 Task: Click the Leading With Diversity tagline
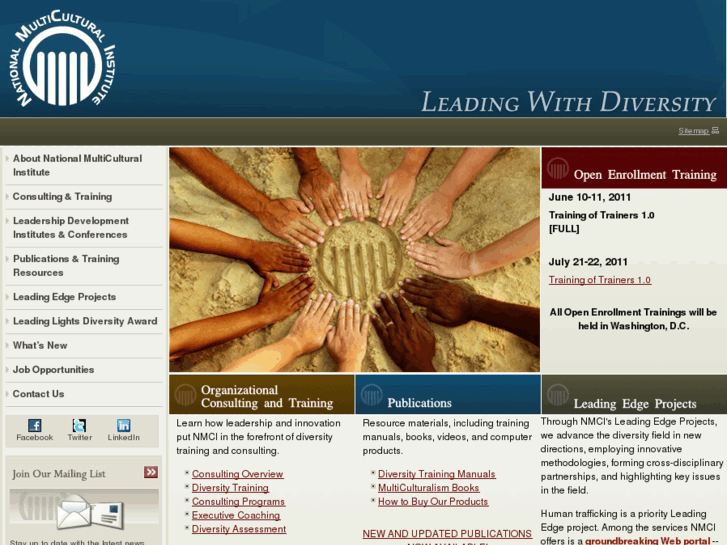[x=568, y=102]
